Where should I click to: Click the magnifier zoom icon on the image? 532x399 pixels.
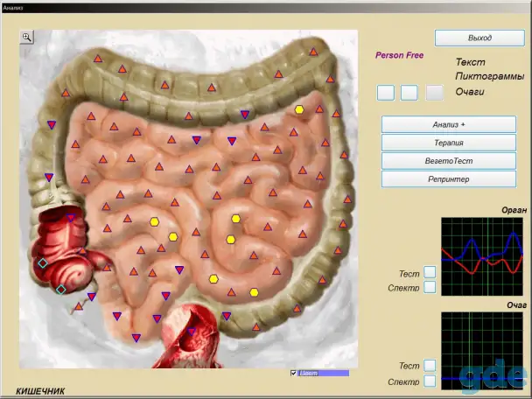point(27,37)
